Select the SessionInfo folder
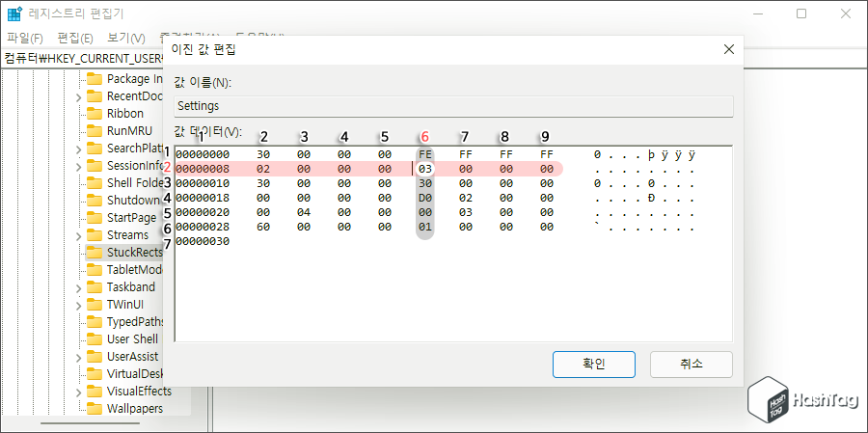The width and height of the screenshot is (868, 433). [x=135, y=166]
